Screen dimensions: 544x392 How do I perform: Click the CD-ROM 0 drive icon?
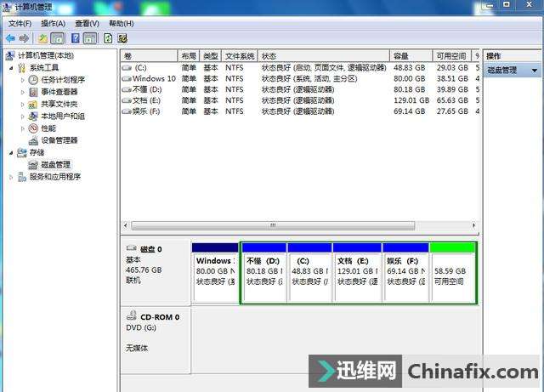pyautogui.click(x=132, y=315)
